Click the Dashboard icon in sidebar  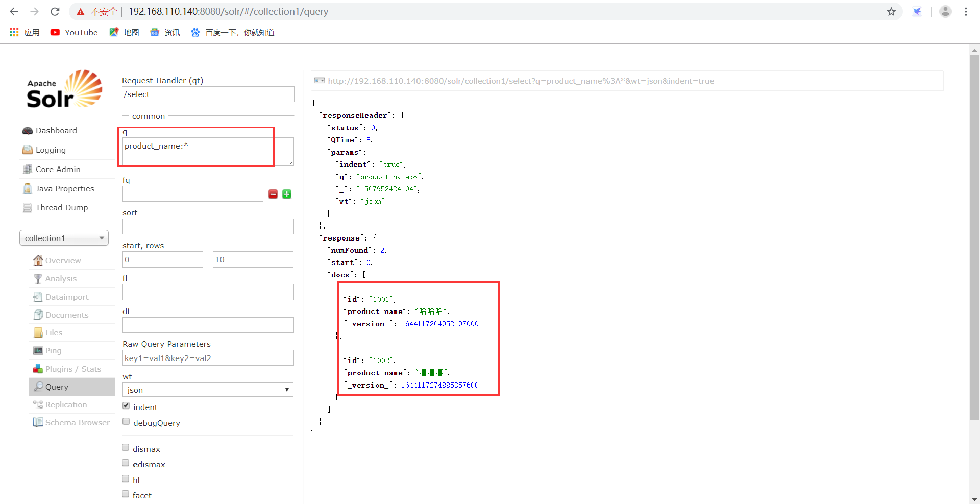click(28, 131)
